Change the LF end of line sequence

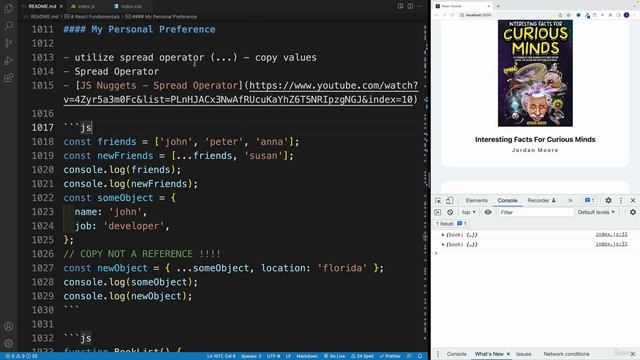coord(288,356)
